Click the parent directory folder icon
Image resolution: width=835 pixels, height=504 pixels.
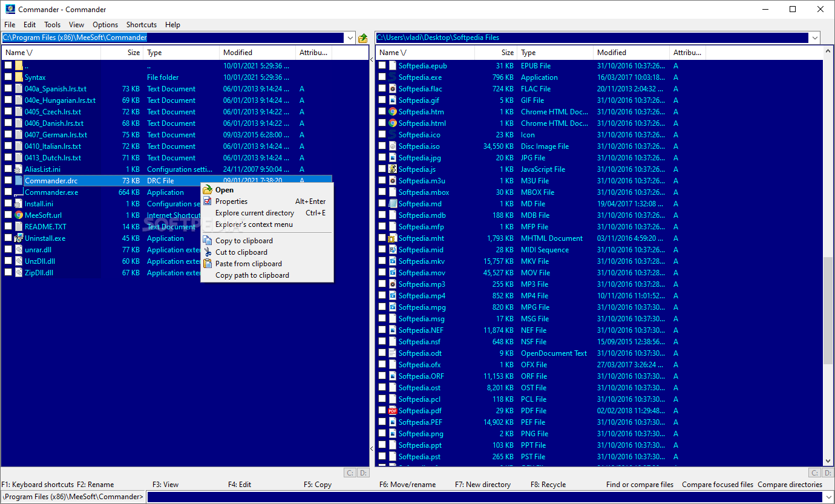pos(18,65)
